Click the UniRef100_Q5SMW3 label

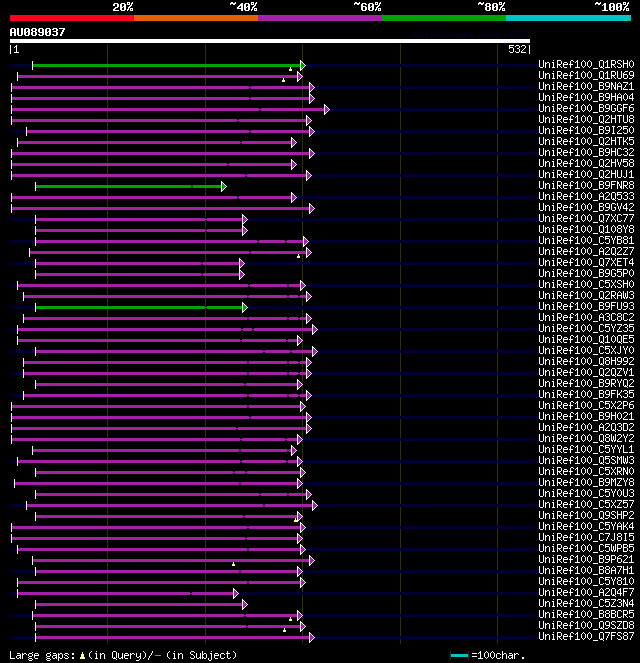[586, 460]
